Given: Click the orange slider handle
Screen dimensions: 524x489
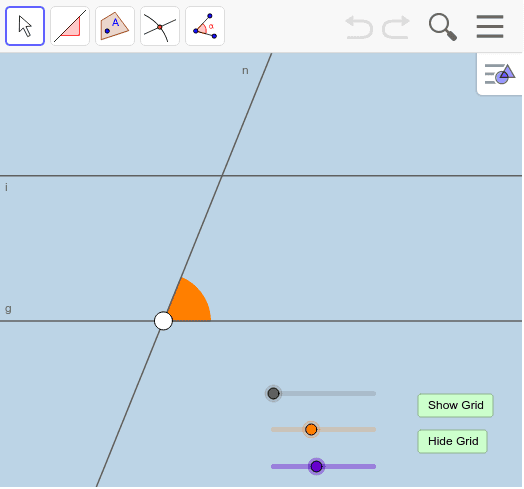Looking at the screenshot, I should (311, 430).
